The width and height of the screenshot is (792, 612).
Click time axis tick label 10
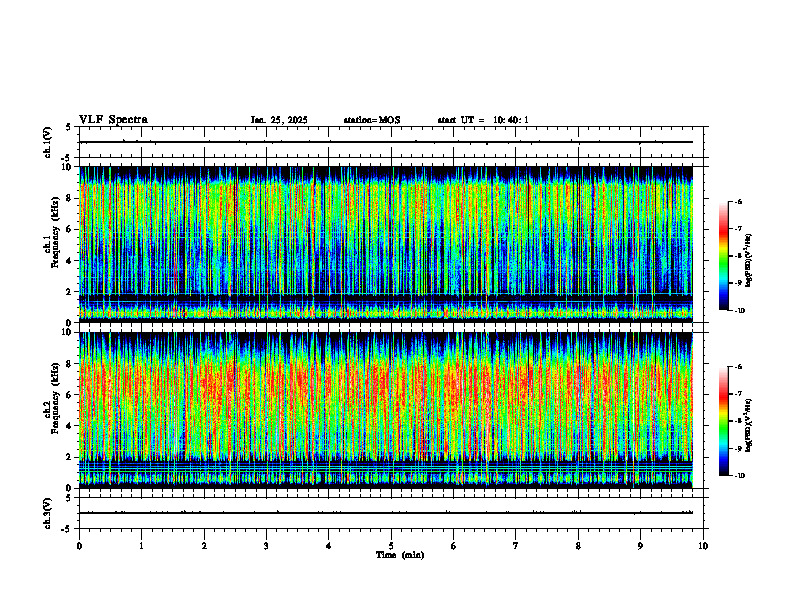[703, 546]
